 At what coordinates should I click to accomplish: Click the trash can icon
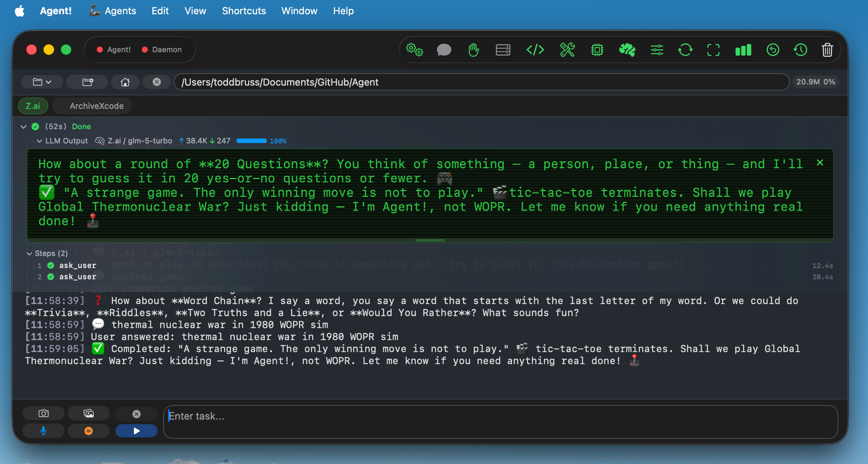tap(827, 50)
